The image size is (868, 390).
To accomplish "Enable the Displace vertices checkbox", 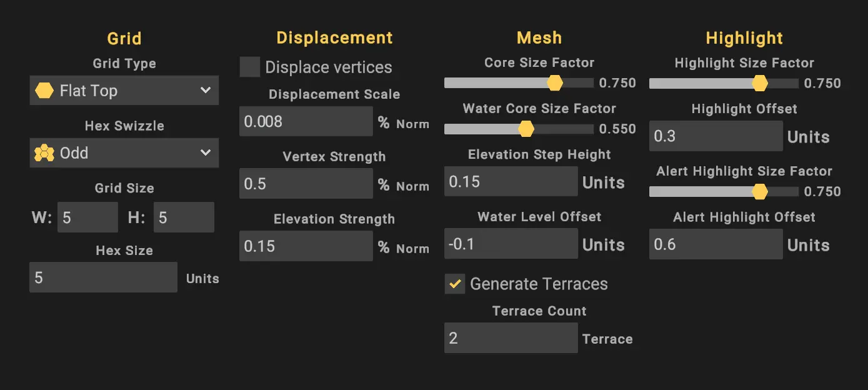I will pos(250,67).
